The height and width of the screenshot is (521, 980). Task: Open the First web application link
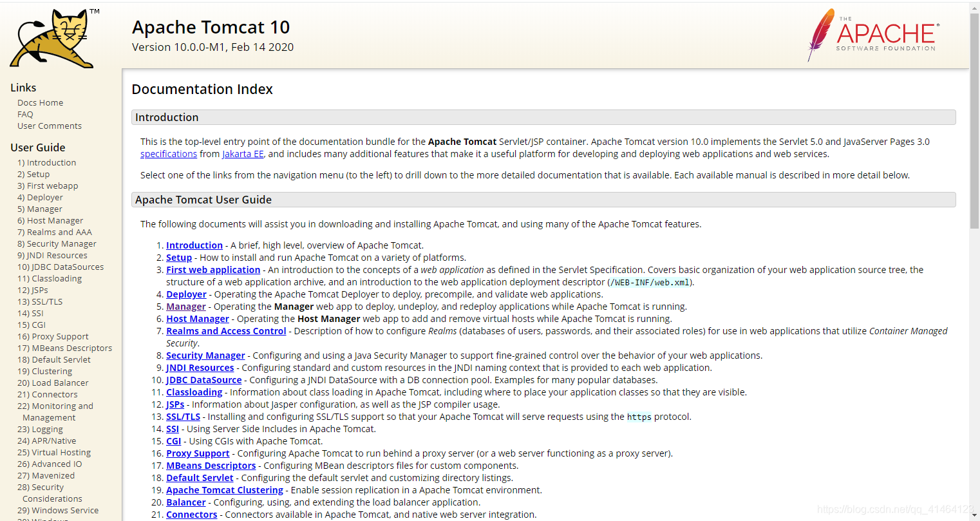click(x=213, y=270)
